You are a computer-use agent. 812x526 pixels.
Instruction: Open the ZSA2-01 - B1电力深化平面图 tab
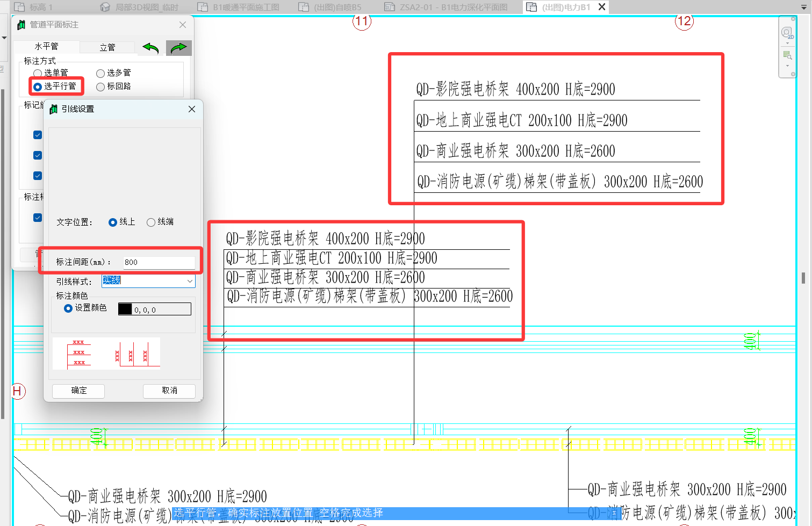point(454,7)
